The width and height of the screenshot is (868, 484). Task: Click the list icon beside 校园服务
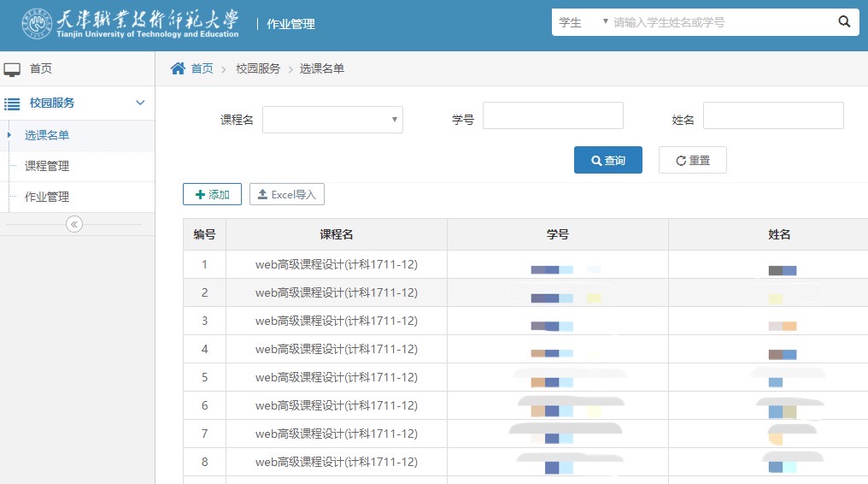12,103
